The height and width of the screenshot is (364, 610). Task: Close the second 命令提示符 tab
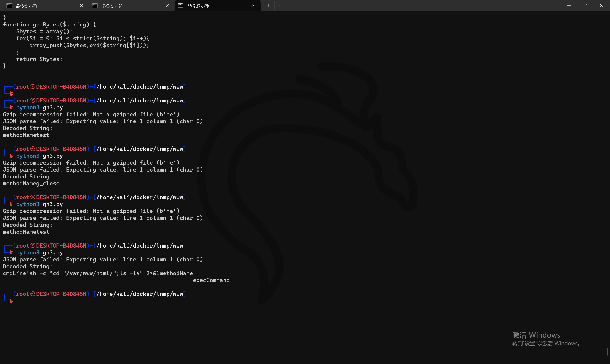coord(167,5)
